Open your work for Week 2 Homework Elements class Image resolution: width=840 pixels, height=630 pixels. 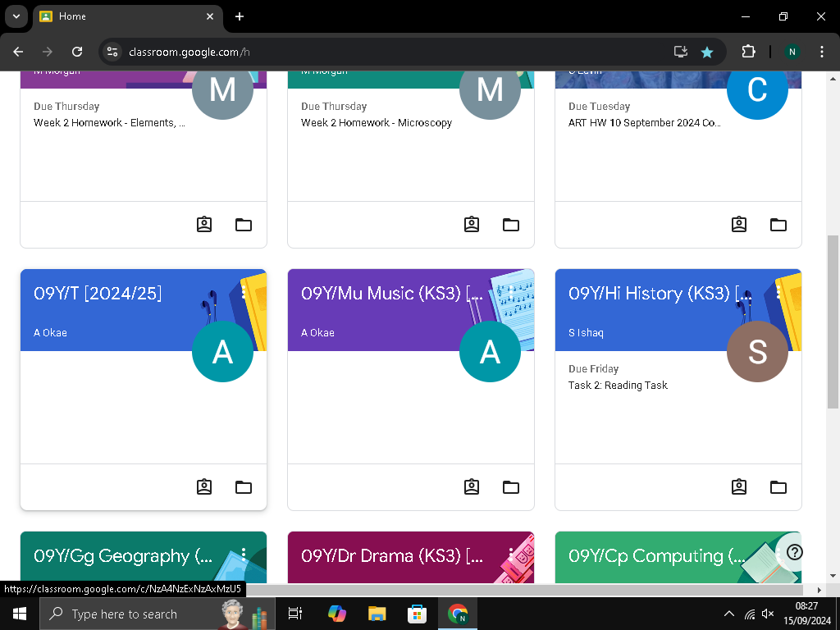204,225
